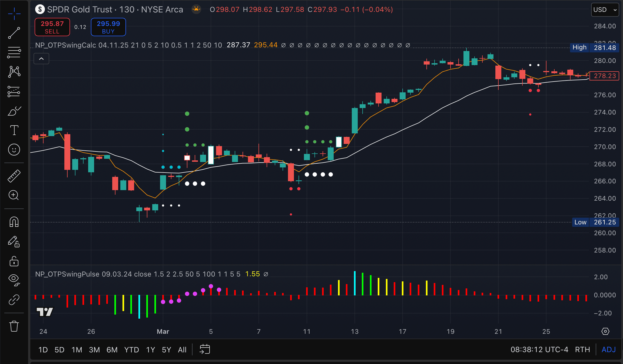Click the NP_OTPSwingPulse indicator title
Image resolution: width=623 pixels, height=364 pixels.
coord(67,274)
